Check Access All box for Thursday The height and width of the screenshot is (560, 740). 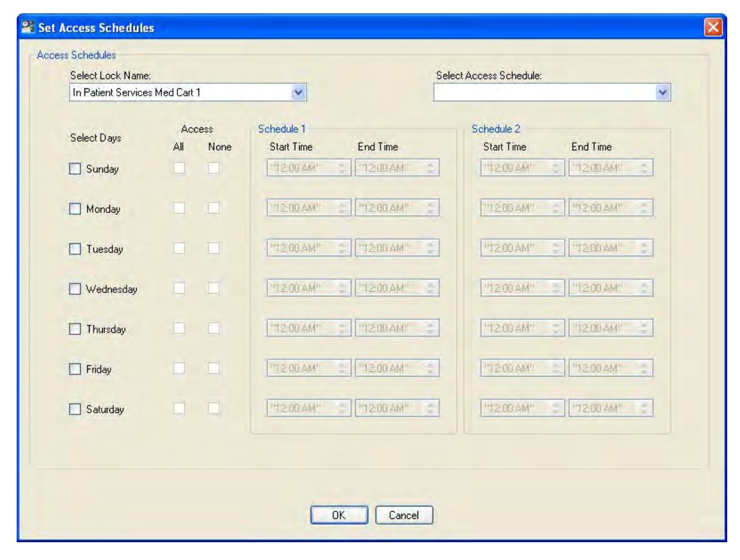tap(179, 328)
